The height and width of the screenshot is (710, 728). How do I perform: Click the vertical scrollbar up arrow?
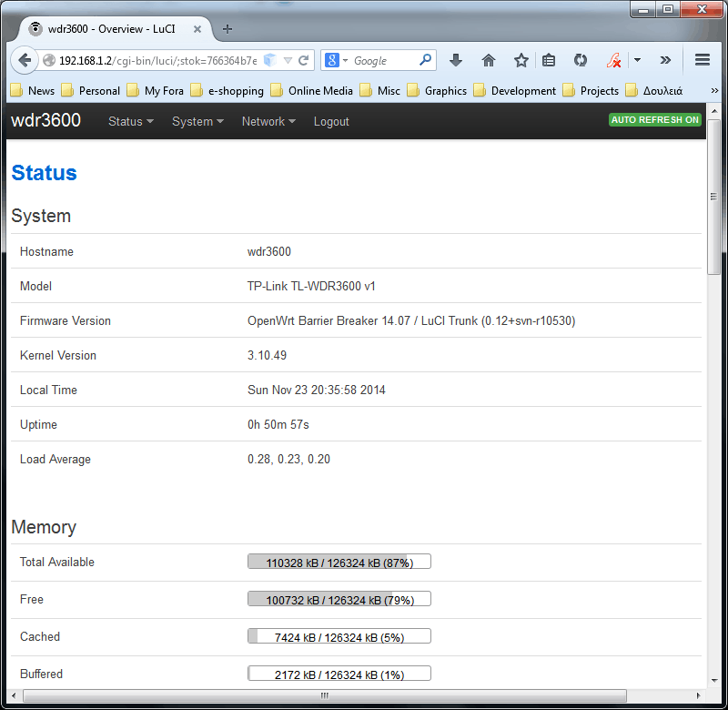tap(714, 111)
